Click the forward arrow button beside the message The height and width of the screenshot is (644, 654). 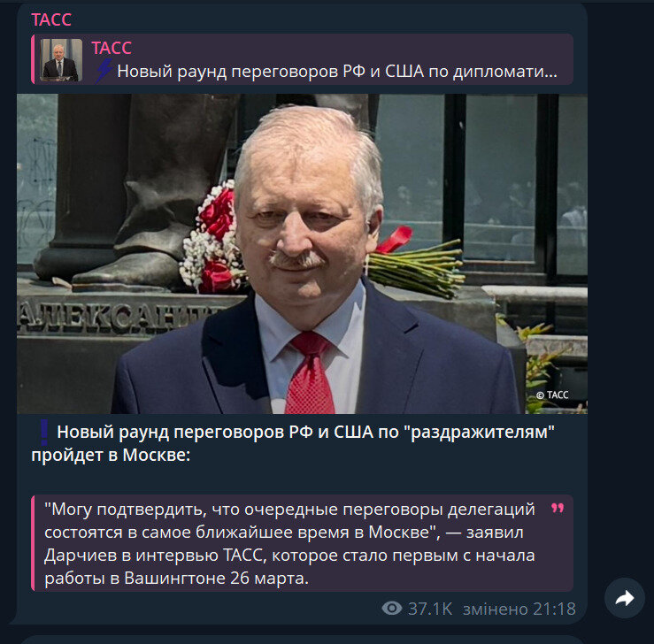coord(625,598)
